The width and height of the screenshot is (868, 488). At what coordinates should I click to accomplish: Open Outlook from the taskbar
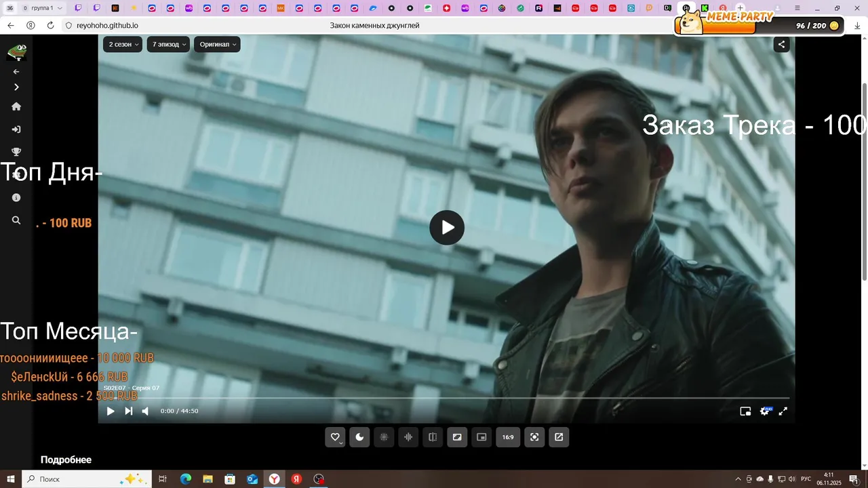[x=252, y=479]
